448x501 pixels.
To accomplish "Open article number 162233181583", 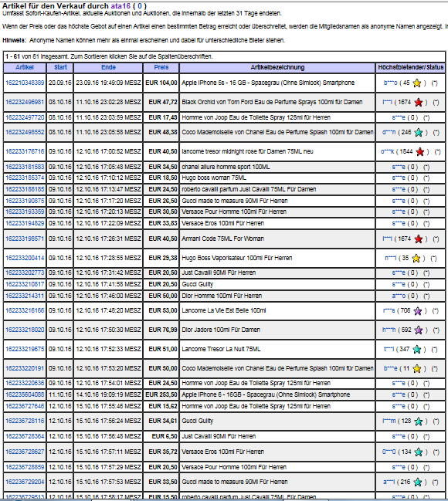I will (x=25, y=167).
